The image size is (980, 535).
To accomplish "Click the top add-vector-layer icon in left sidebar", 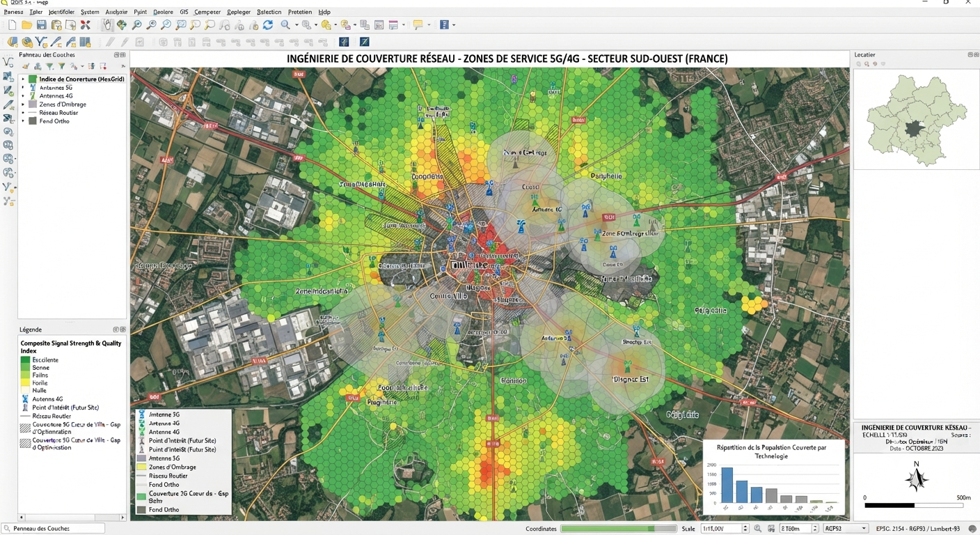I will tap(8, 62).
